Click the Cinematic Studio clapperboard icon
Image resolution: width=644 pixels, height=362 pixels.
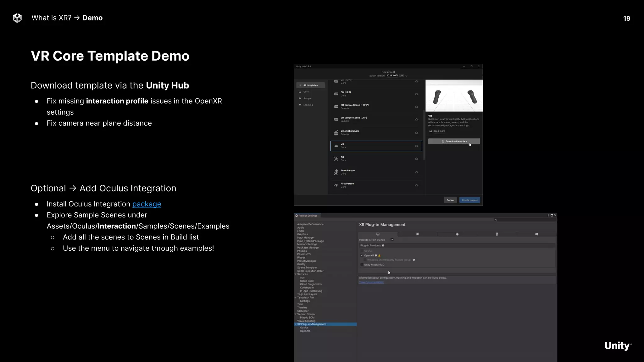coord(336,133)
